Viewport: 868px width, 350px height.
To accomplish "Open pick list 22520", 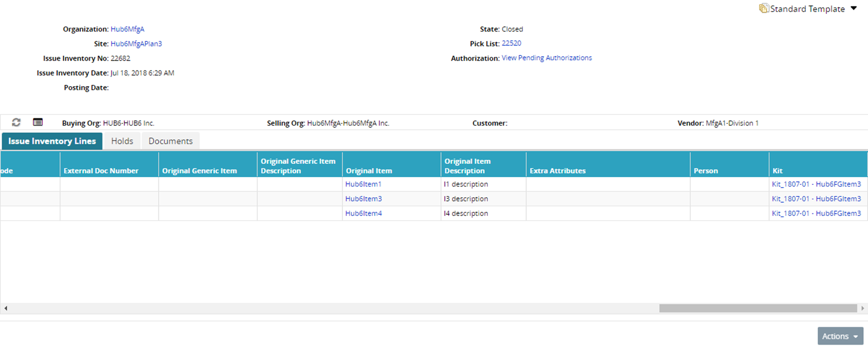I will pyautogui.click(x=511, y=44).
